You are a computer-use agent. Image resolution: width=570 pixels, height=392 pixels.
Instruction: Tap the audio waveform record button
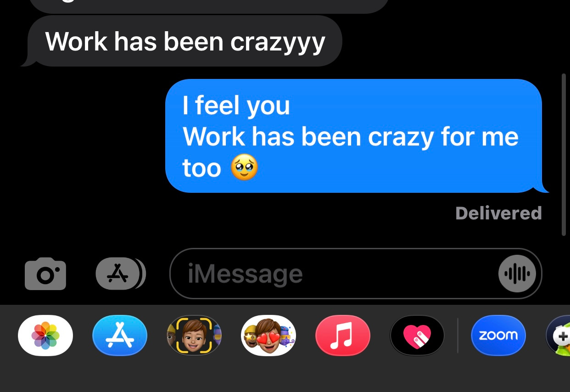[517, 274]
